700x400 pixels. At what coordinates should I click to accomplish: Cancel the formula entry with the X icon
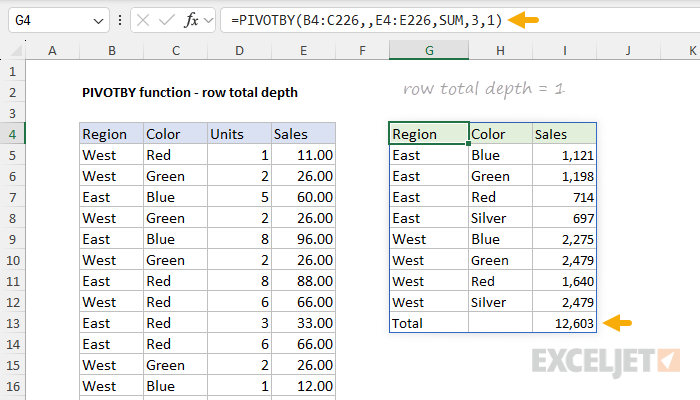click(143, 20)
